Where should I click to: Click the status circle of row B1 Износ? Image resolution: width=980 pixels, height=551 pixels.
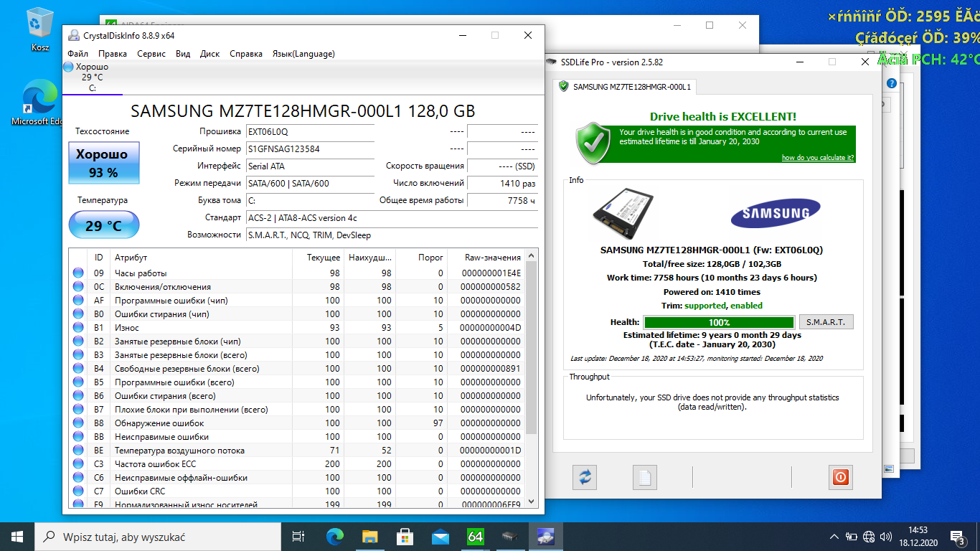pyautogui.click(x=78, y=328)
